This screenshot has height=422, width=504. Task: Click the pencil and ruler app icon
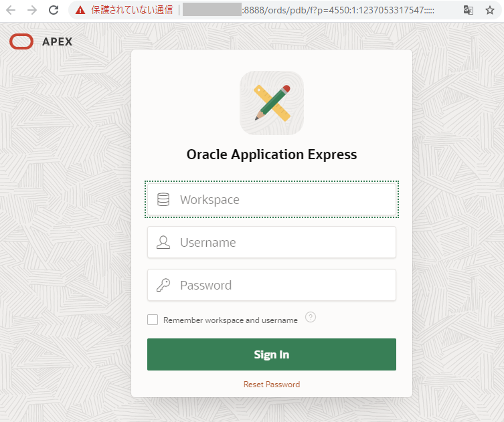click(272, 103)
